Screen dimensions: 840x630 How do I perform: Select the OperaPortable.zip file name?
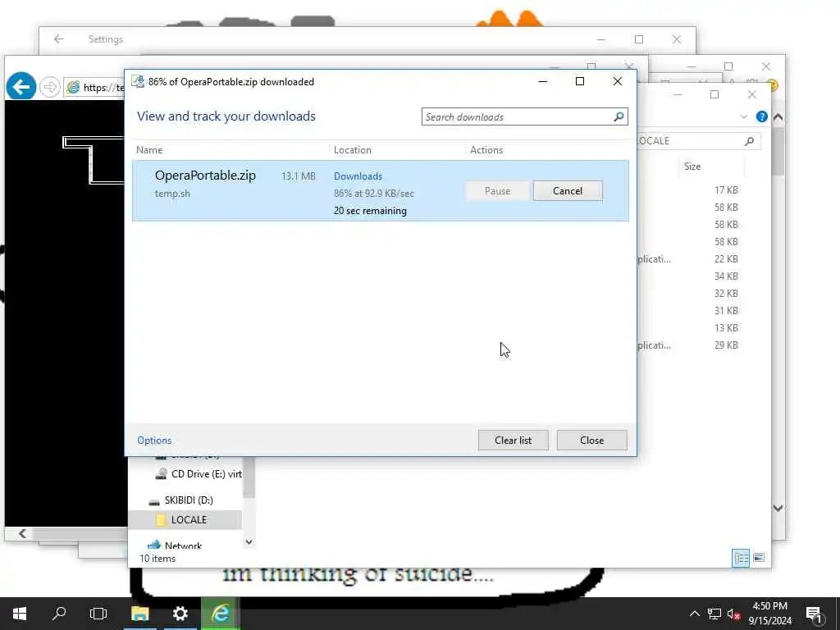click(x=205, y=176)
